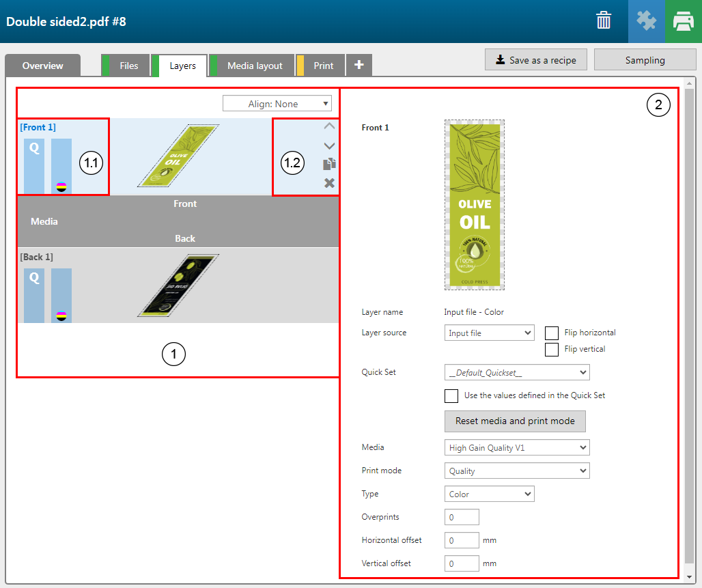The height and width of the screenshot is (588, 702).
Task: Click the vertical scrollbar on the right
Action: [x=689, y=328]
